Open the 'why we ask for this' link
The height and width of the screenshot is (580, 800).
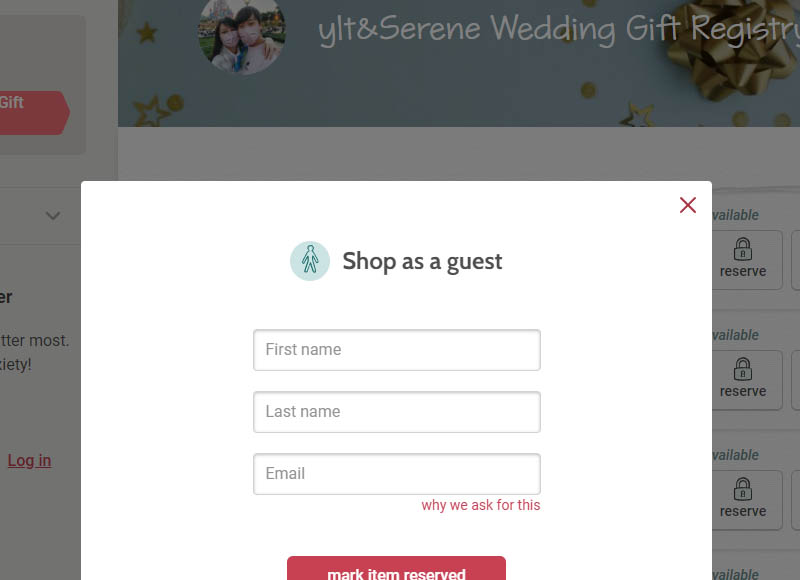[x=481, y=505]
